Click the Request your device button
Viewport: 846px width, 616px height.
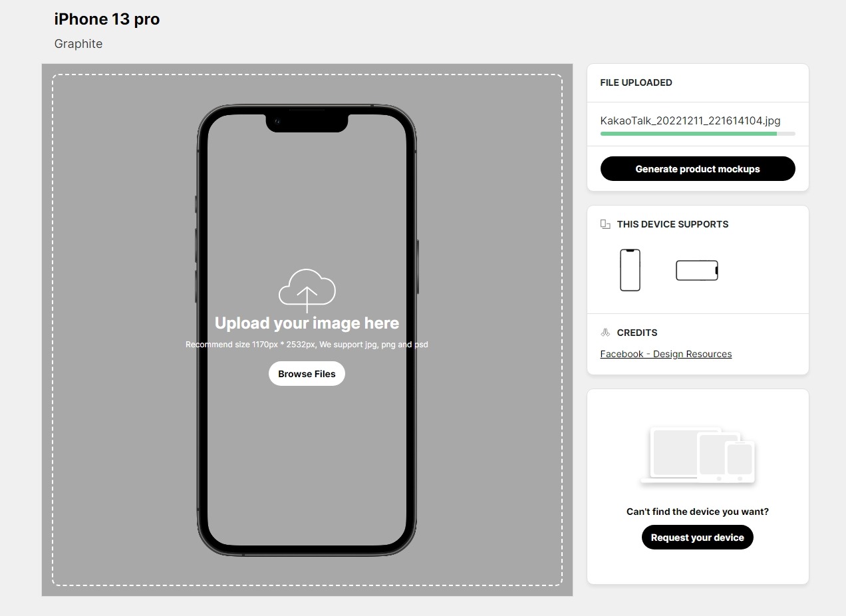pos(698,538)
